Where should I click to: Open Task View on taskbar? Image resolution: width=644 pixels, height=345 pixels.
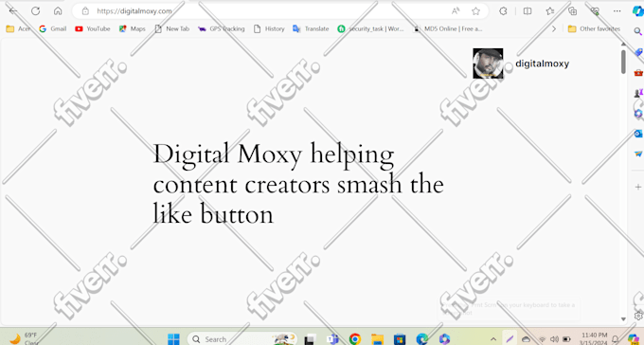(310, 339)
